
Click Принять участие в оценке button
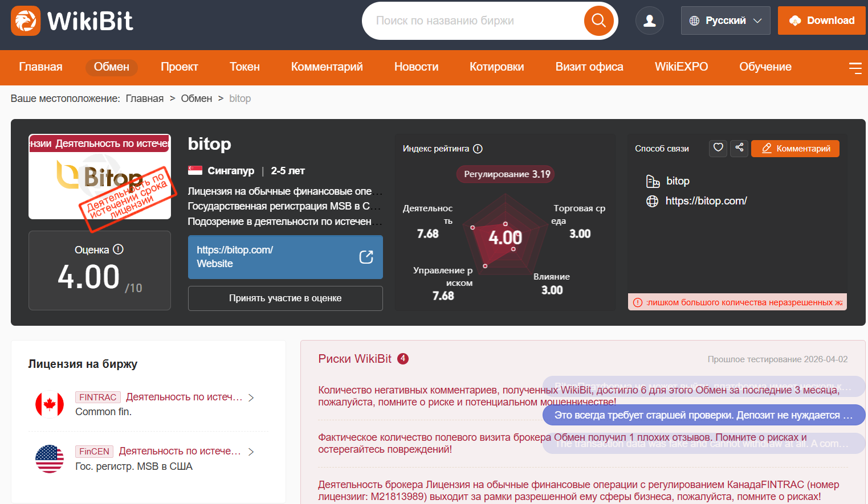pyautogui.click(x=286, y=298)
